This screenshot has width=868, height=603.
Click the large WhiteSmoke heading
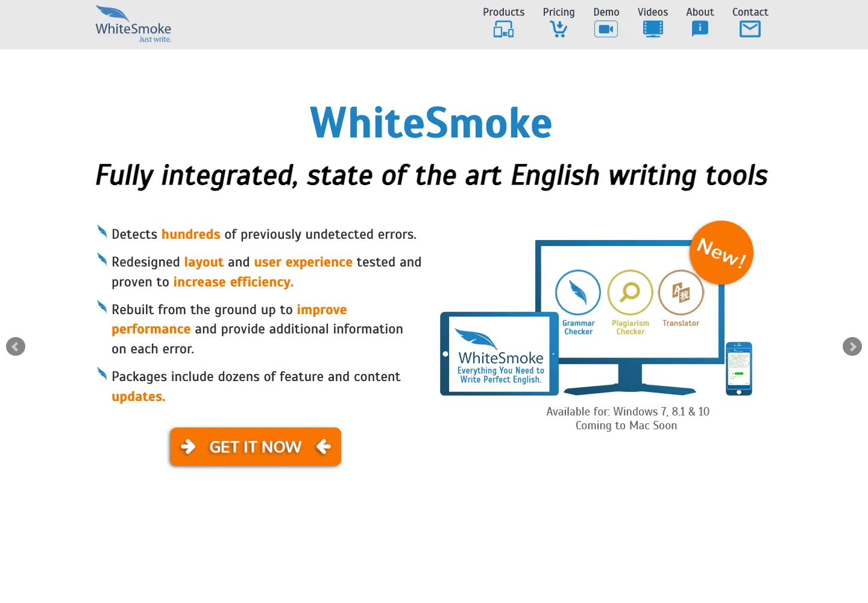tap(431, 122)
